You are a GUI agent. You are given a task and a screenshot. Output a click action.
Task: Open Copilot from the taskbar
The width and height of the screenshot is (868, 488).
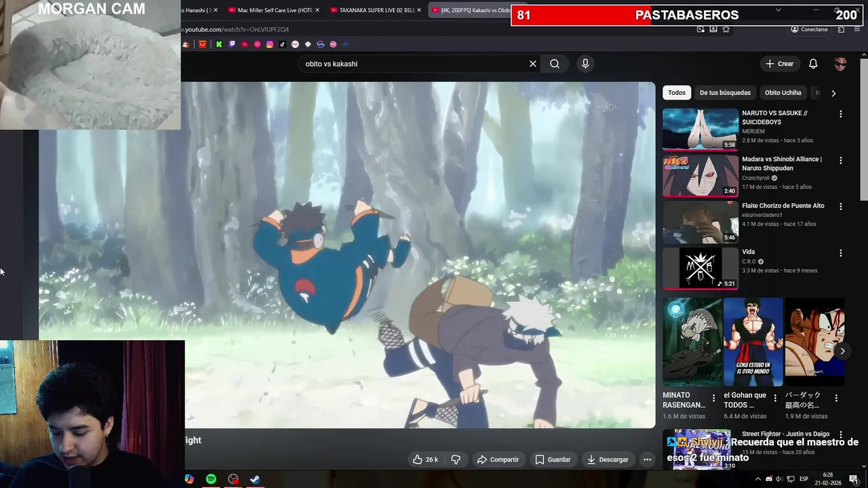coord(189,479)
